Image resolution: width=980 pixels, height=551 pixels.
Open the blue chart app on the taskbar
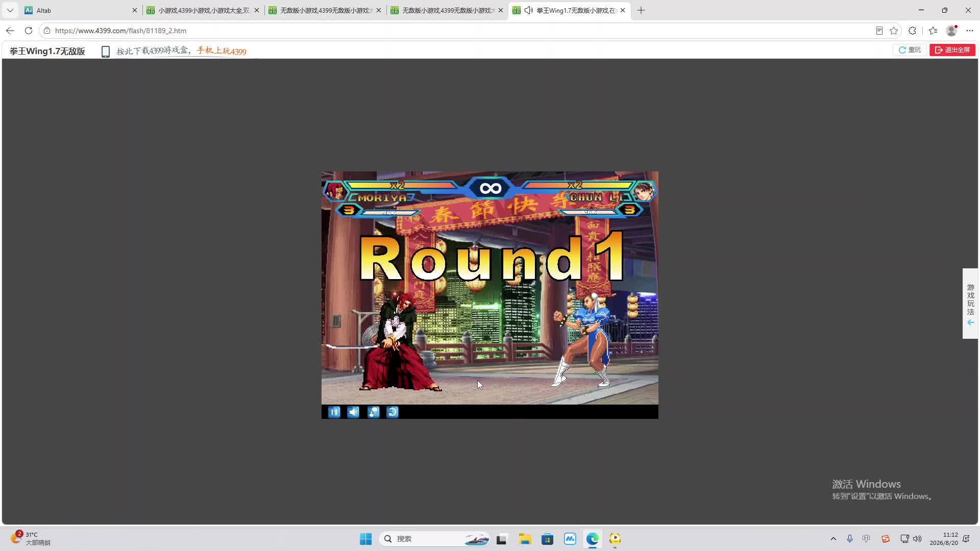coord(570,539)
